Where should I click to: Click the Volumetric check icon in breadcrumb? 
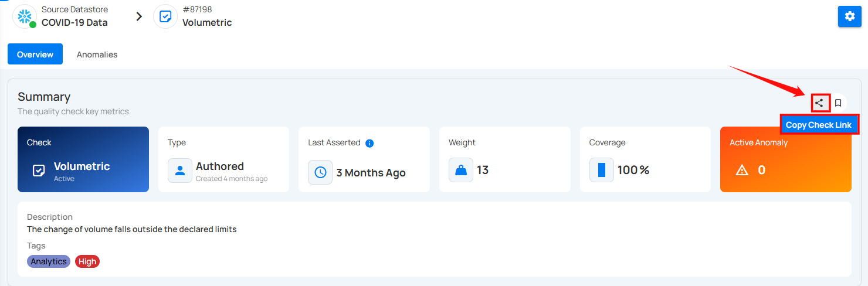(x=165, y=16)
